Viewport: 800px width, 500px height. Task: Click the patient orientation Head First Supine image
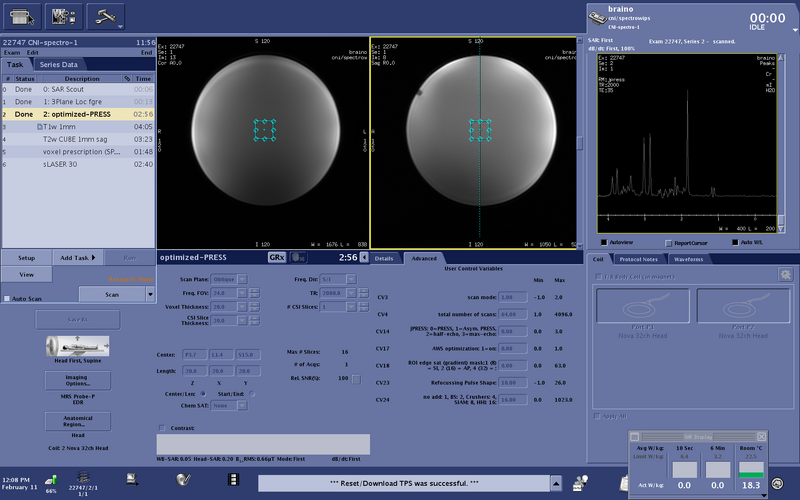pos(78,346)
